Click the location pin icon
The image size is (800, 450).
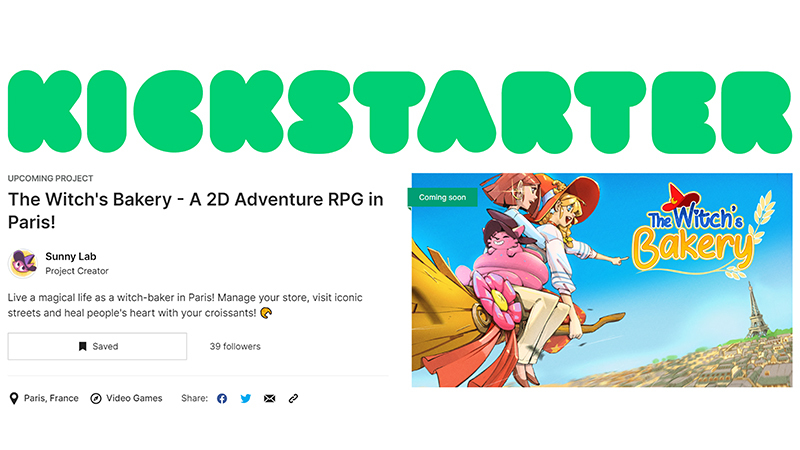[14, 398]
